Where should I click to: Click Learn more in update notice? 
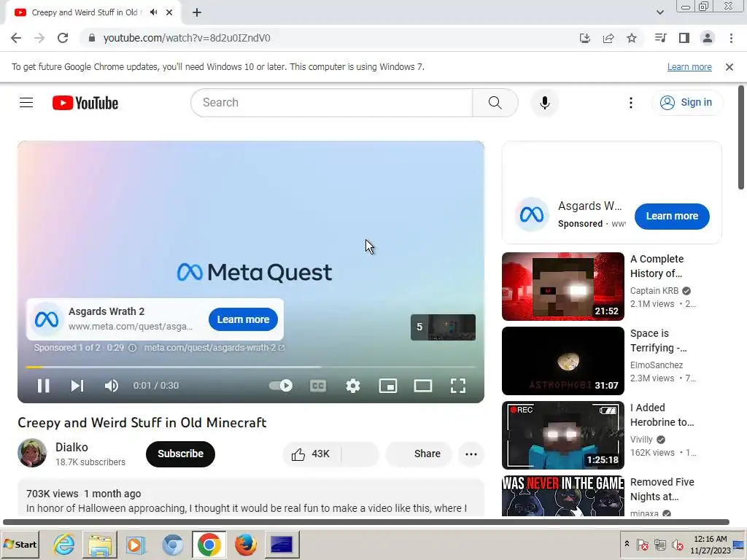point(689,67)
